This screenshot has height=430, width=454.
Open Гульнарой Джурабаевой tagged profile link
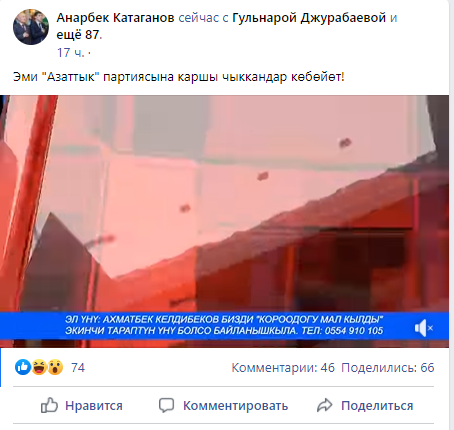tap(309, 18)
